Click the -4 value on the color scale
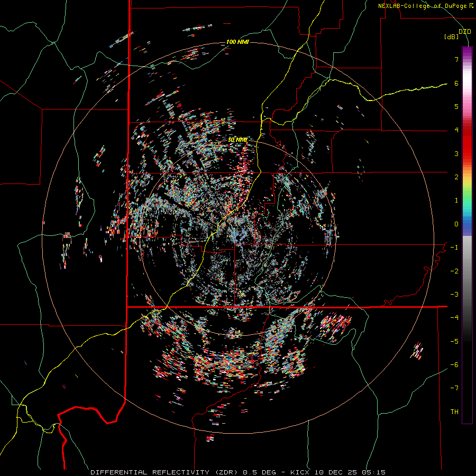This screenshot has height=476, width=476. 454,318
